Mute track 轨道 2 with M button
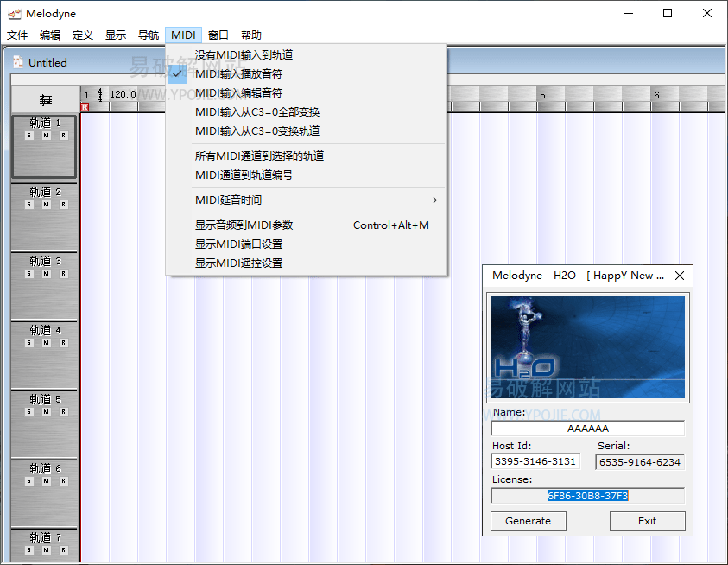 (46, 205)
